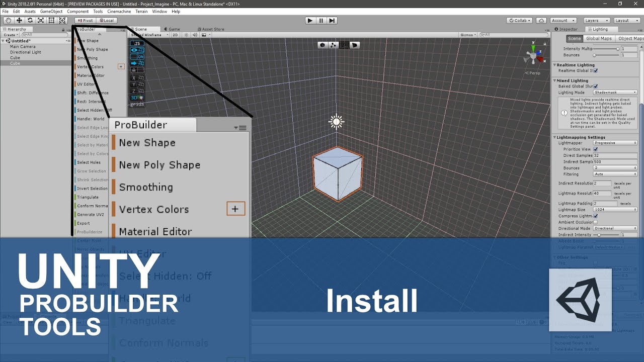The width and height of the screenshot is (644, 362).
Task: Open the Cinemachine menu
Action: point(119,11)
